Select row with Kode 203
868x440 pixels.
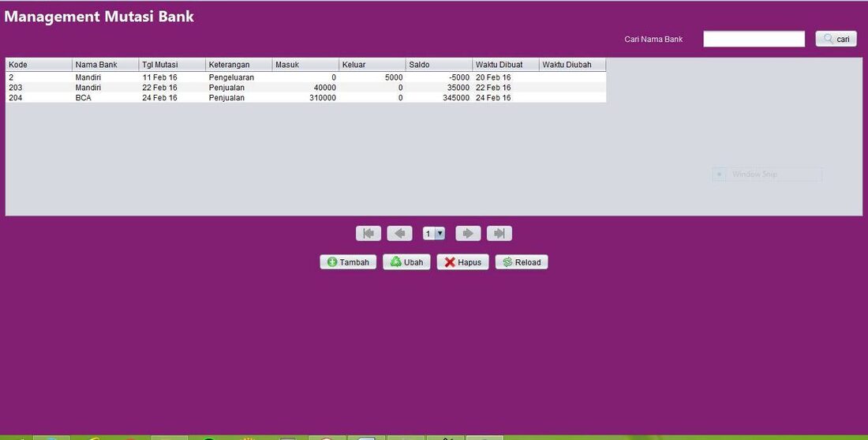click(306, 88)
